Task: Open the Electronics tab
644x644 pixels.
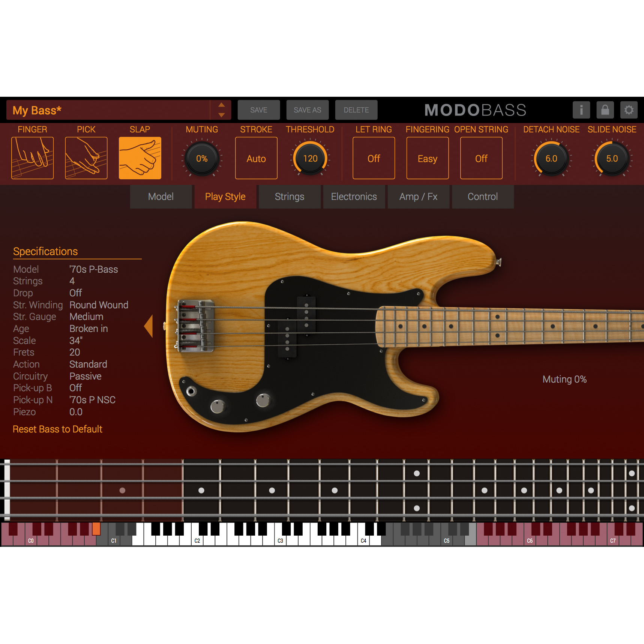Action: 354,197
